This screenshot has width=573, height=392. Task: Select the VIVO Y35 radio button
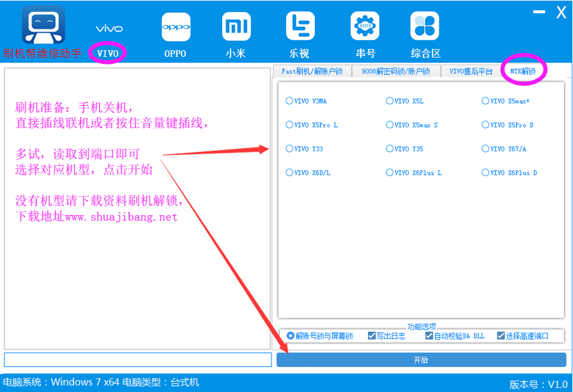[390, 149]
